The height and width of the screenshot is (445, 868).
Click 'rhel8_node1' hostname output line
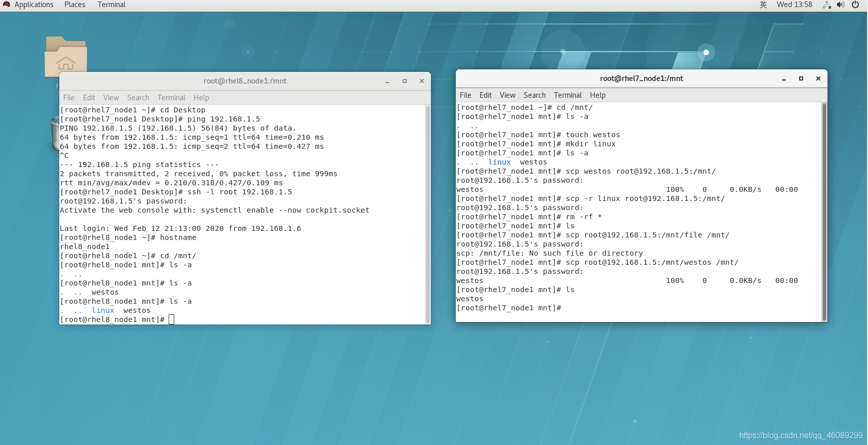click(85, 247)
